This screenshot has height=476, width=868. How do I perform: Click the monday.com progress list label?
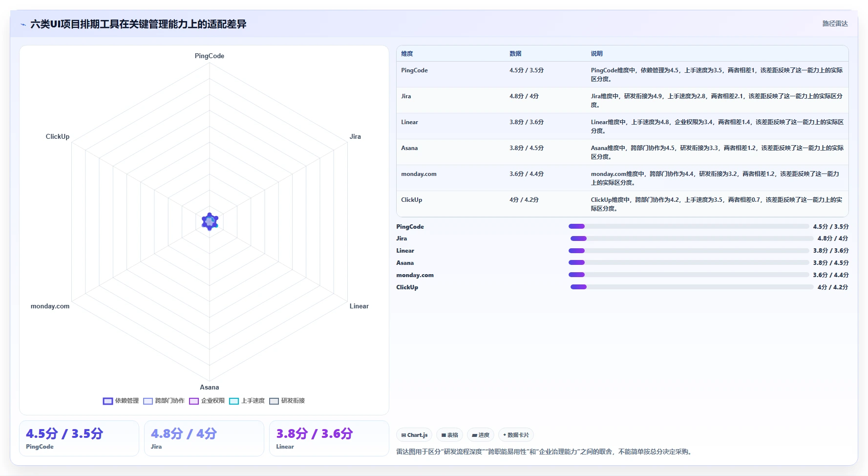415,275
